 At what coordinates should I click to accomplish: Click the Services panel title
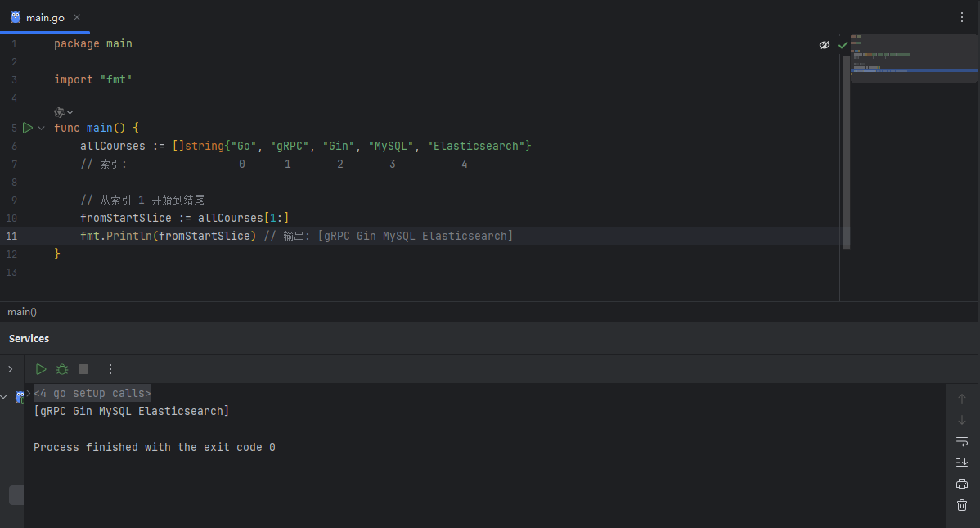click(x=29, y=338)
